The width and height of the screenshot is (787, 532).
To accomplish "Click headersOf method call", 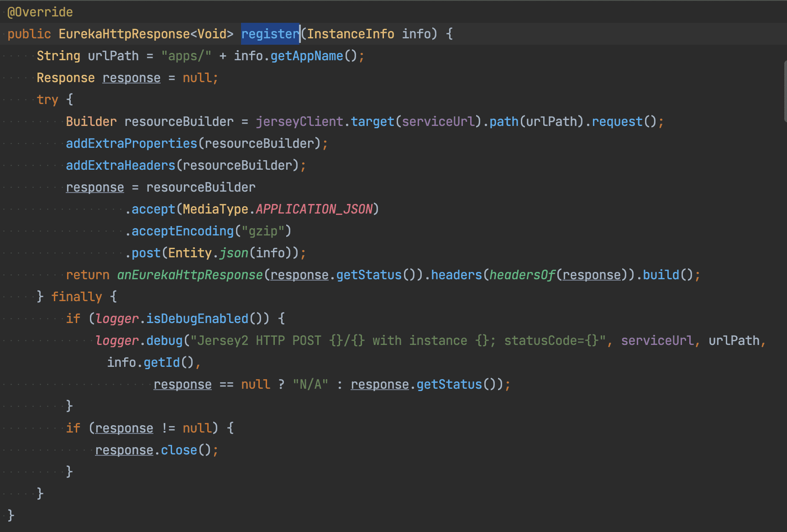I will click(522, 275).
